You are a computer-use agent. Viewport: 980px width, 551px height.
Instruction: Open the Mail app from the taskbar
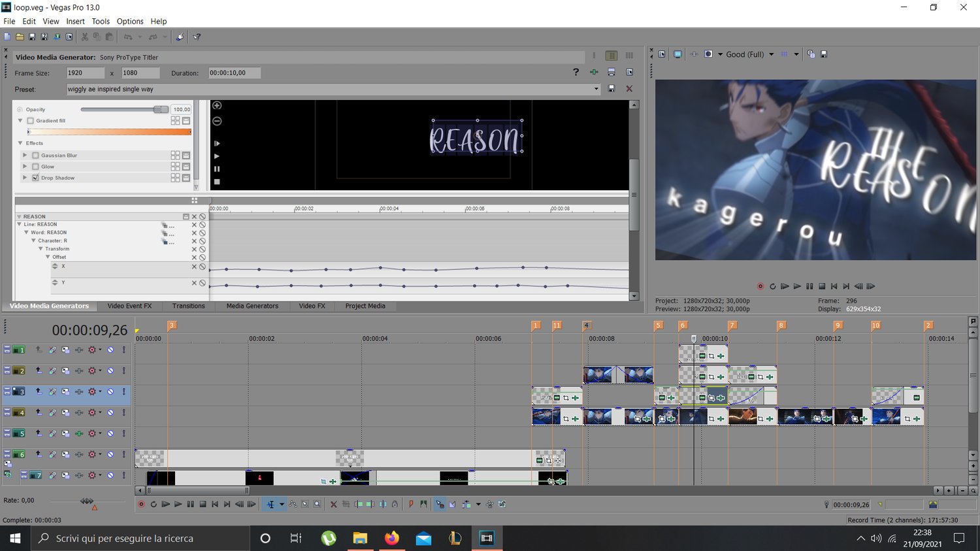[x=423, y=538]
